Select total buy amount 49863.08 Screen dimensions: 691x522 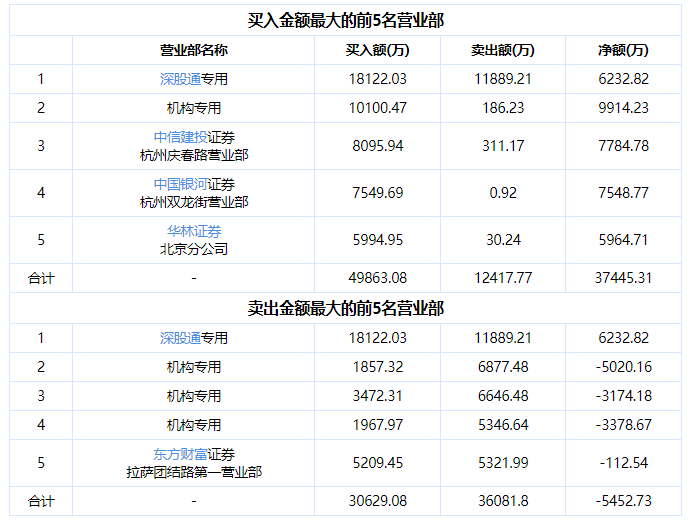pyautogui.click(x=378, y=278)
